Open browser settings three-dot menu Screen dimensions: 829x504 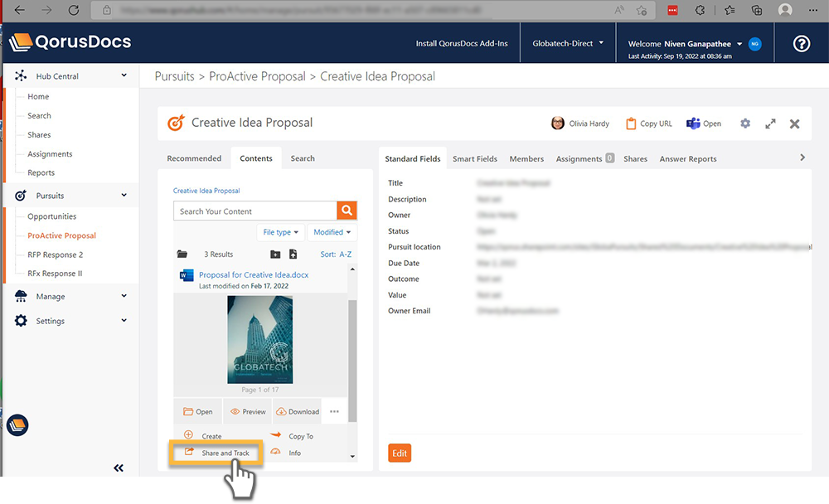tap(813, 10)
